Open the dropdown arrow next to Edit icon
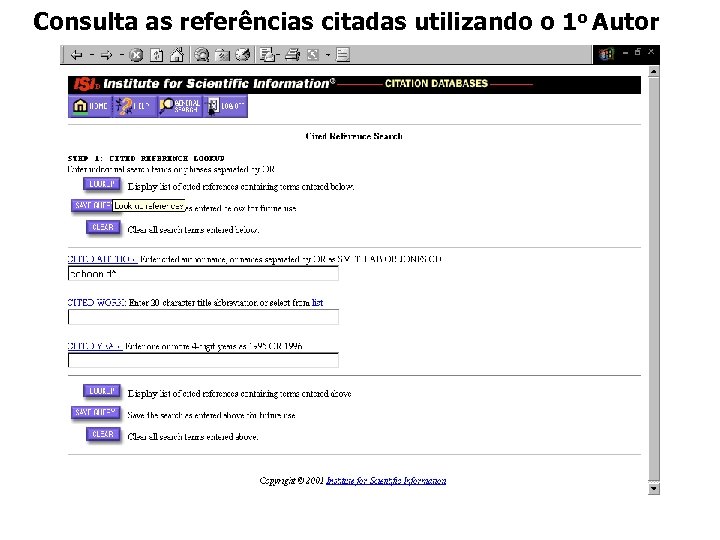The image size is (720, 540). (x=328, y=55)
